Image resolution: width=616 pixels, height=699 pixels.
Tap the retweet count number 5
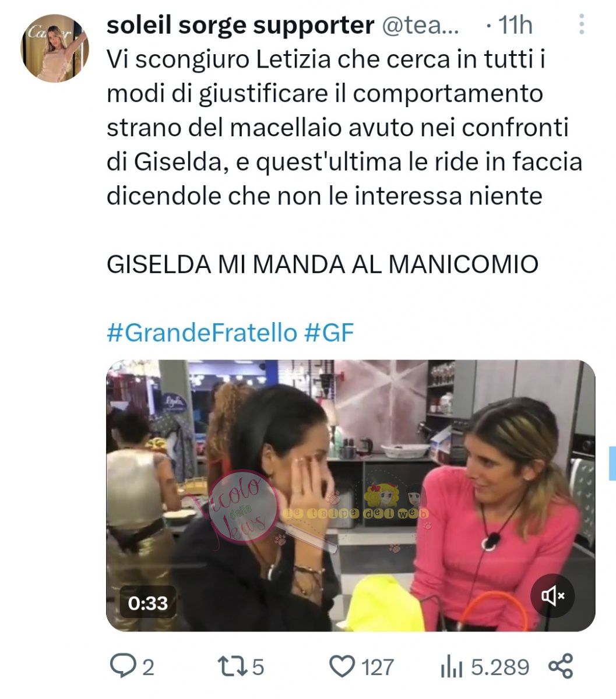click(x=258, y=667)
